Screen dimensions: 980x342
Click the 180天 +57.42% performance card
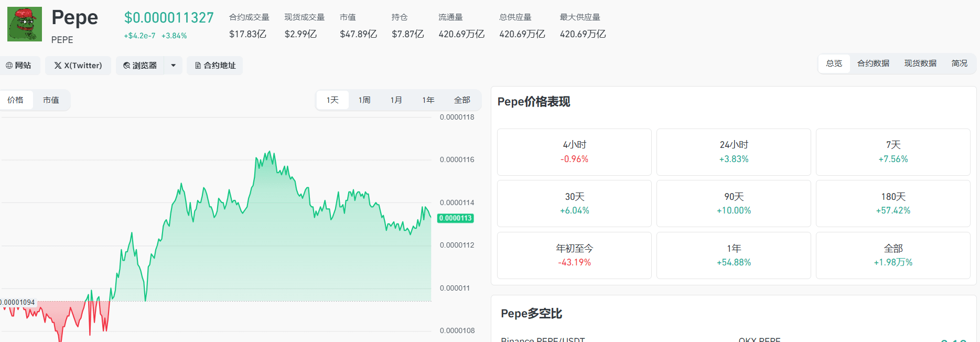[893, 204]
